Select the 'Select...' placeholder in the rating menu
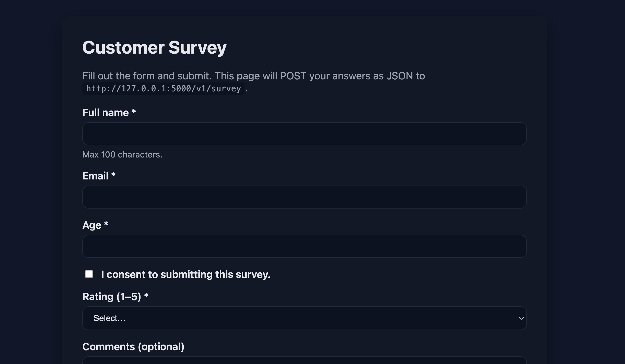This screenshot has width=625, height=364. pos(110,318)
